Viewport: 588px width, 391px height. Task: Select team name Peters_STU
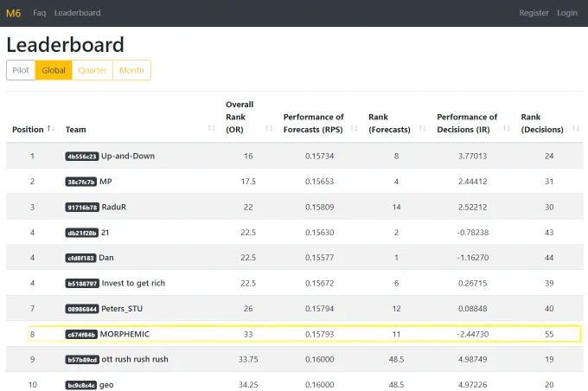(122, 309)
